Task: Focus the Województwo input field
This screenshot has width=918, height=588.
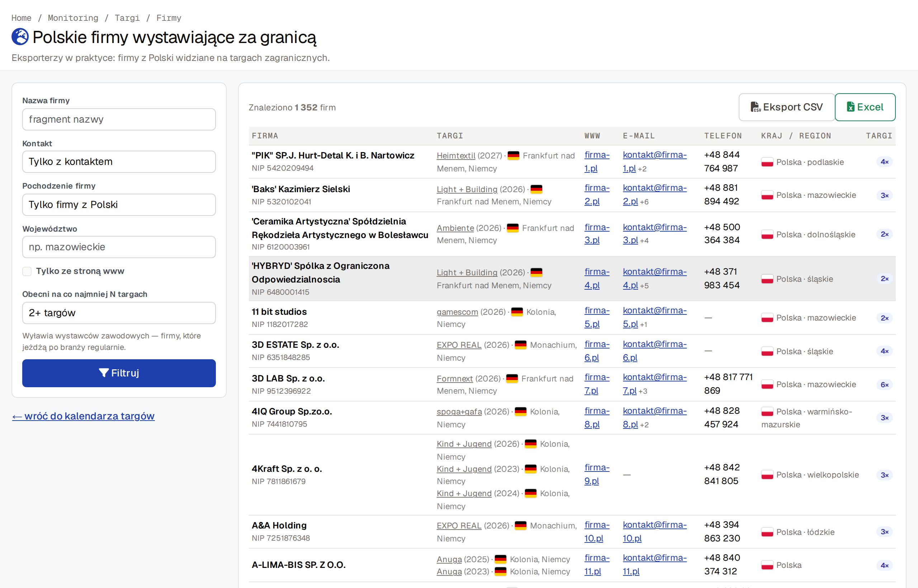Action: 119,247
